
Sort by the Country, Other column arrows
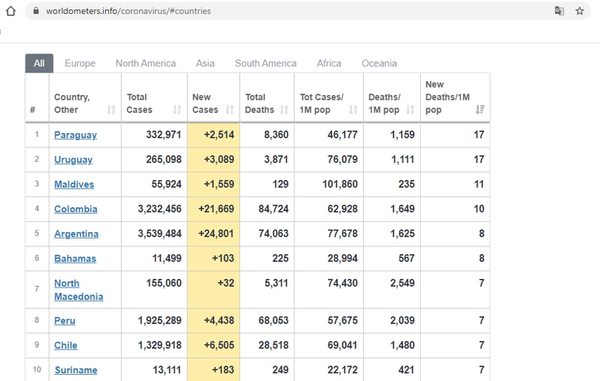pos(111,110)
